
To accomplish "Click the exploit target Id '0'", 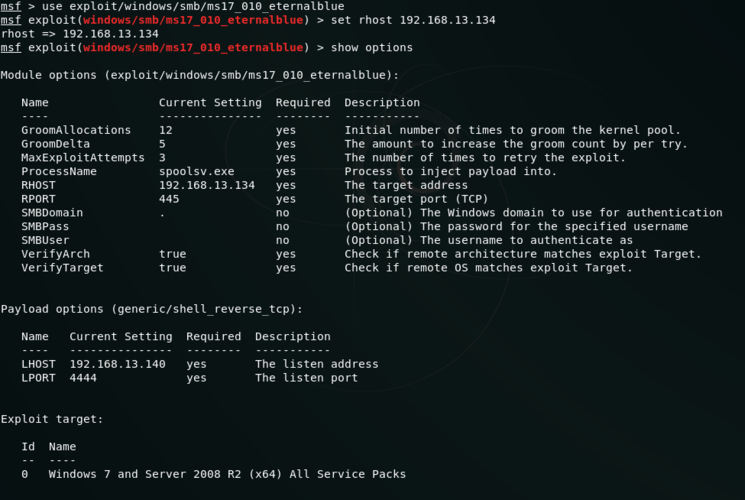I will [25, 474].
